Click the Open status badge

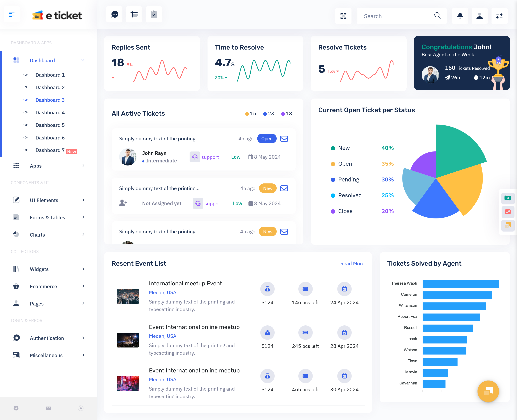pyautogui.click(x=267, y=139)
